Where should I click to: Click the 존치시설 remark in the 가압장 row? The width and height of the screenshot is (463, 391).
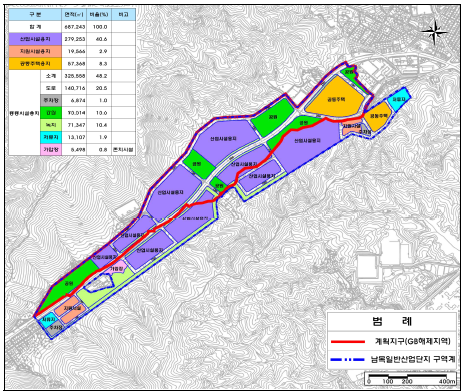click(123, 150)
